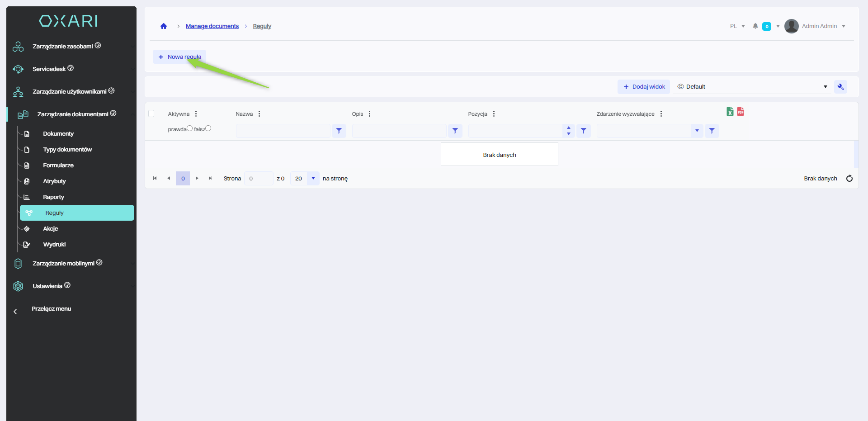This screenshot has height=421, width=868.
Task: Apply filter on Nazwa column
Action: [x=339, y=131]
